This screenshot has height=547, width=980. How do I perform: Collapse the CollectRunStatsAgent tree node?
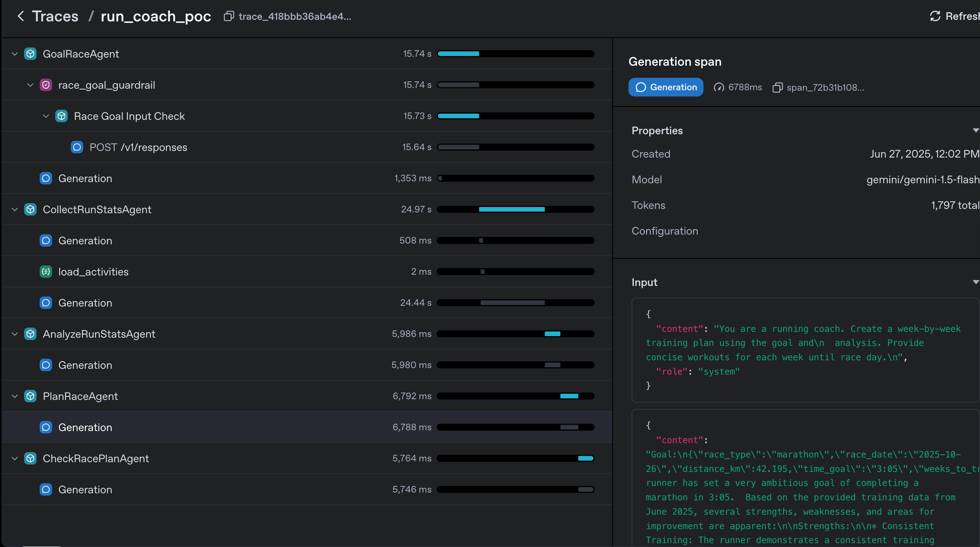click(15, 209)
